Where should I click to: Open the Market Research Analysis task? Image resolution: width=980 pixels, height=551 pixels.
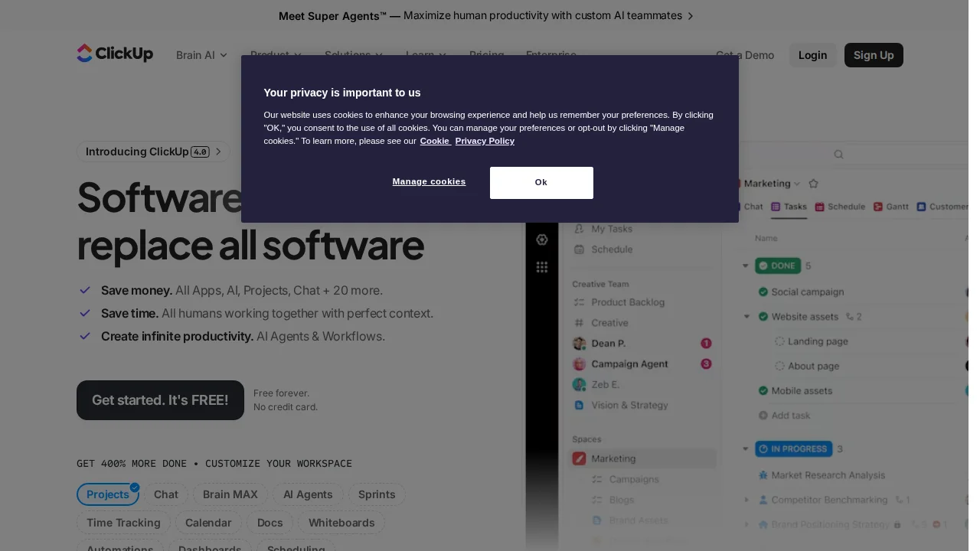[828, 475]
